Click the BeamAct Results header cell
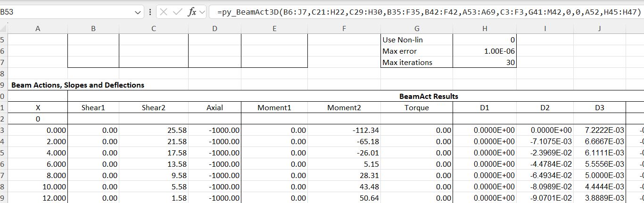This screenshot has width=644, height=203. point(428,97)
